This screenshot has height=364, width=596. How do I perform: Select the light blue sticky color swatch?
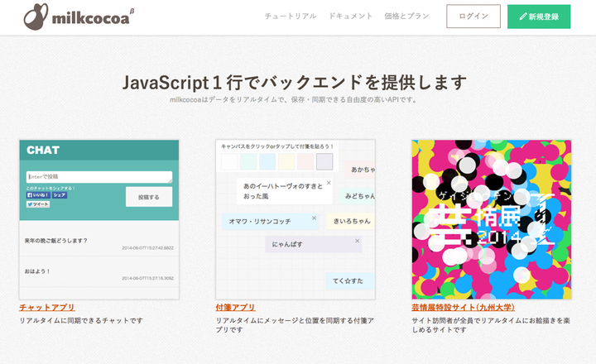tap(267, 161)
